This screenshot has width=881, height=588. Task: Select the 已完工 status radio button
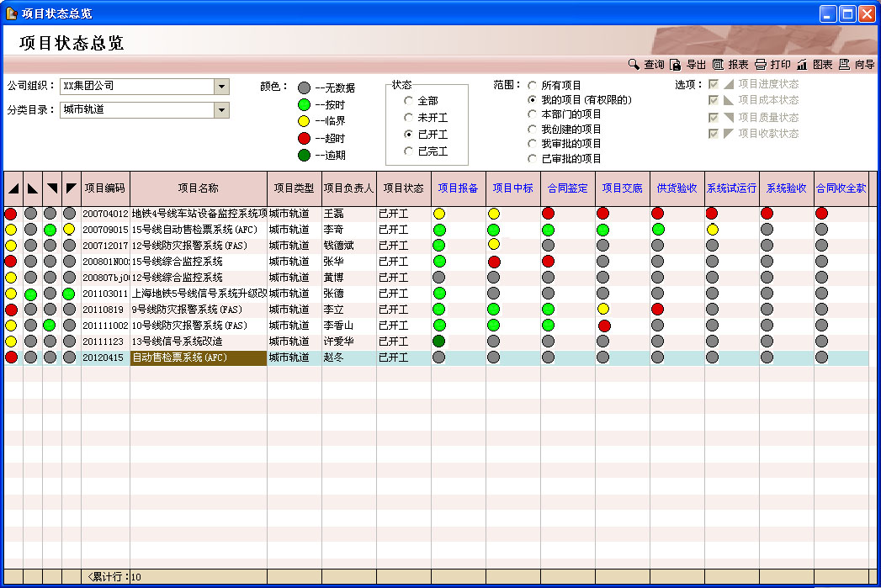pos(408,151)
